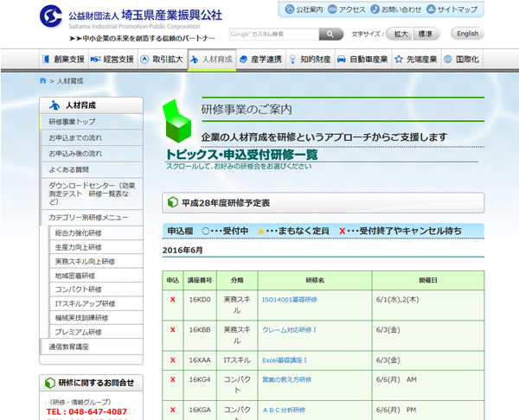Open 生産力向上研修 submenu item
The height and width of the screenshot is (420, 519).
point(96,247)
